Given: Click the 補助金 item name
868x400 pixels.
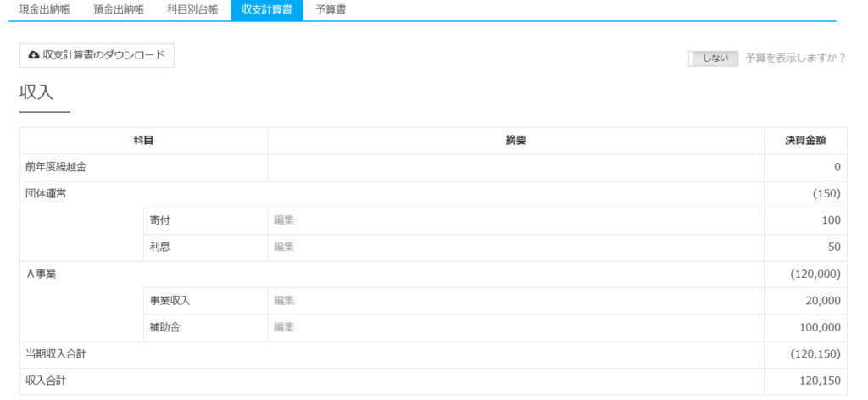Looking at the screenshot, I should (165, 327).
